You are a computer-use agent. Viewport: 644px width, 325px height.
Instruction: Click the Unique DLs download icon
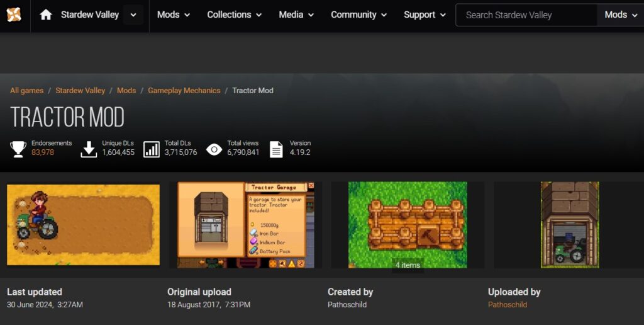[x=89, y=149]
